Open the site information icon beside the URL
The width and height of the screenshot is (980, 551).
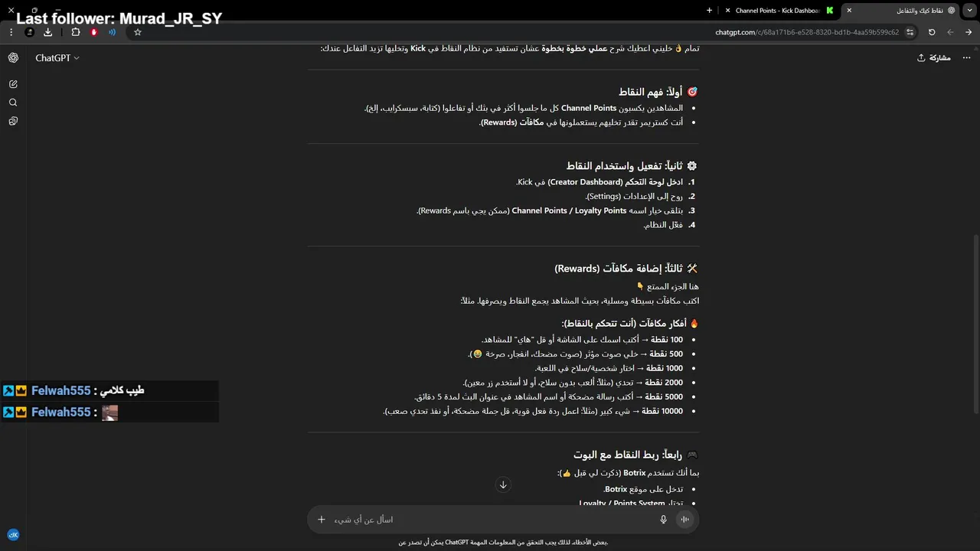tap(910, 32)
